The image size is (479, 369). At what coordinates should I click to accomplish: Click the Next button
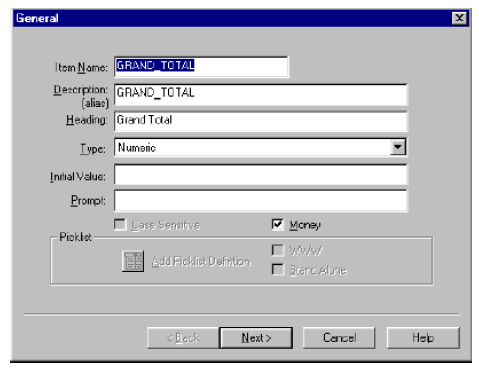click(256, 338)
